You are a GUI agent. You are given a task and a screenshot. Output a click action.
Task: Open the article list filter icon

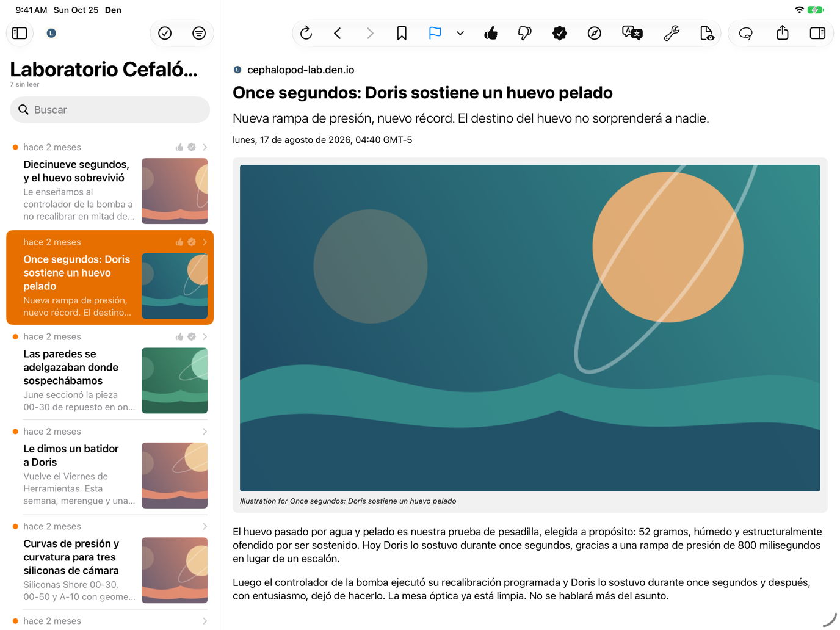coord(199,33)
